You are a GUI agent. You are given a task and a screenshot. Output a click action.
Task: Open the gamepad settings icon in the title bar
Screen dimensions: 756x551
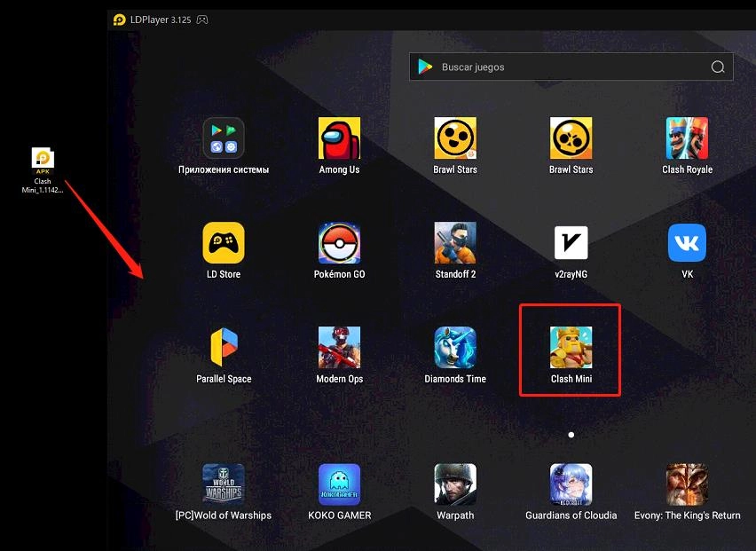click(202, 20)
